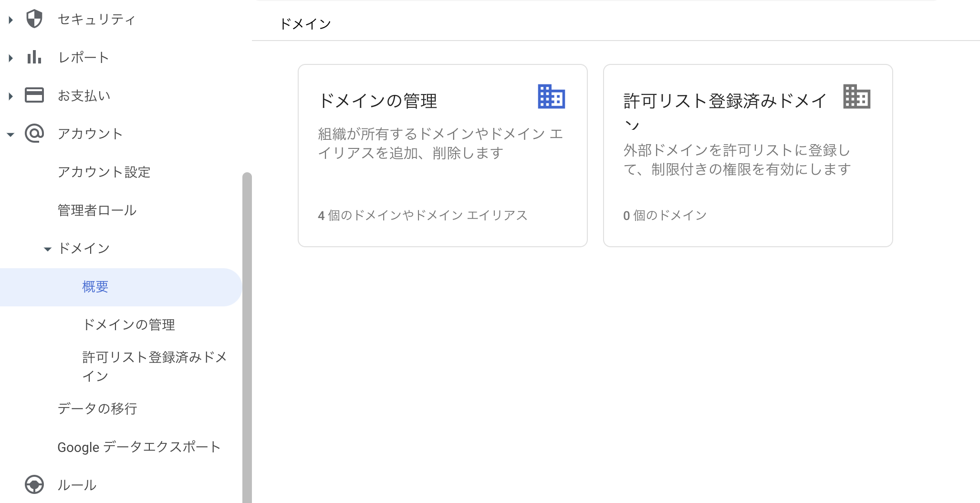Viewport: 980px width, 503px height.
Task: Click the アカウント @ icon
Action: pos(34,134)
